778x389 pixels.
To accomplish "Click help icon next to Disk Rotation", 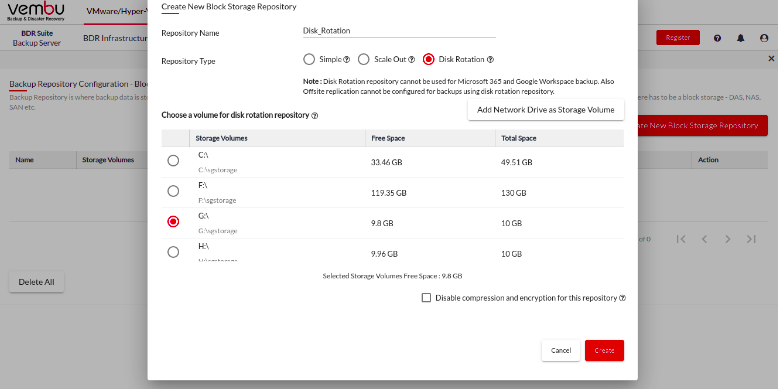I will pyautogui.click(x=490, y=60).
